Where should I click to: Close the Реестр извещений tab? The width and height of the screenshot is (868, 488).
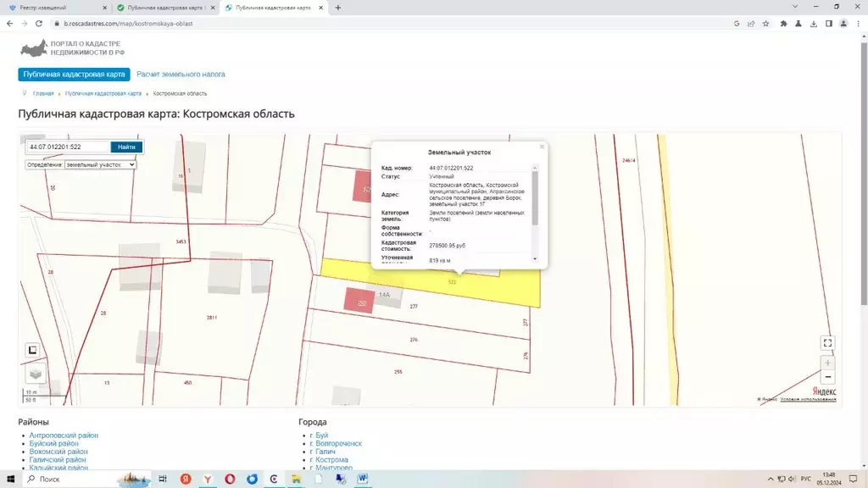(104, 8)
